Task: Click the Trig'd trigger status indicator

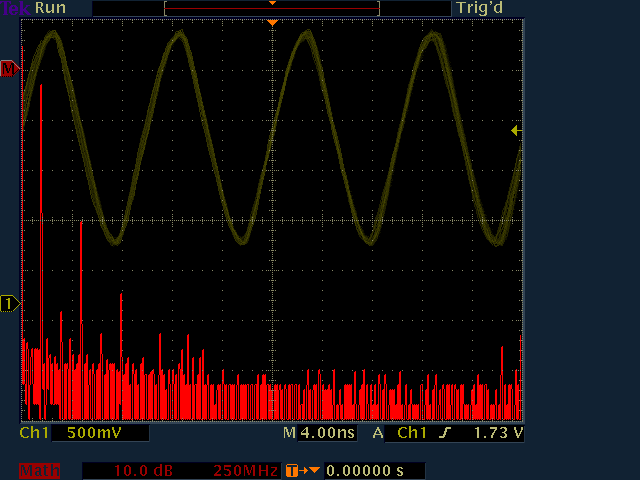Action: point(478,8)
